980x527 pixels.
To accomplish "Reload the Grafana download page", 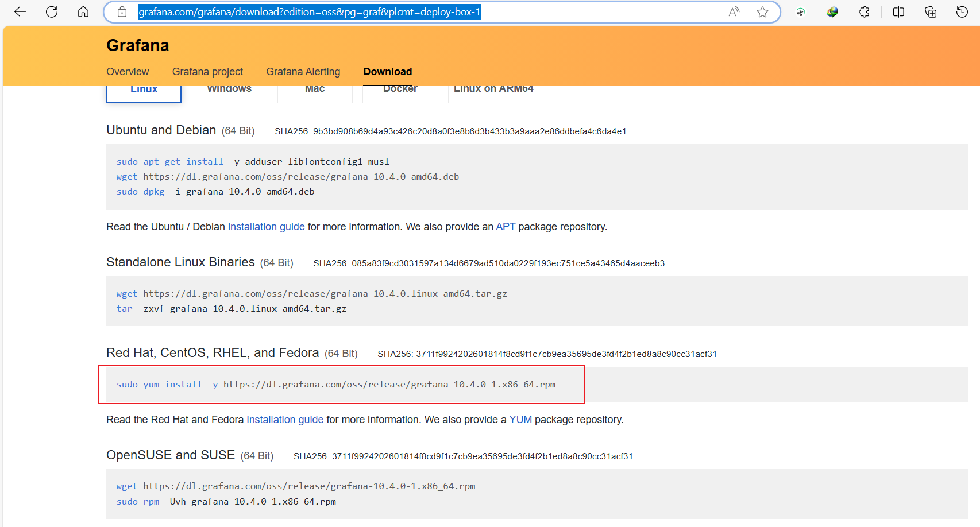I will pos(52,12).
